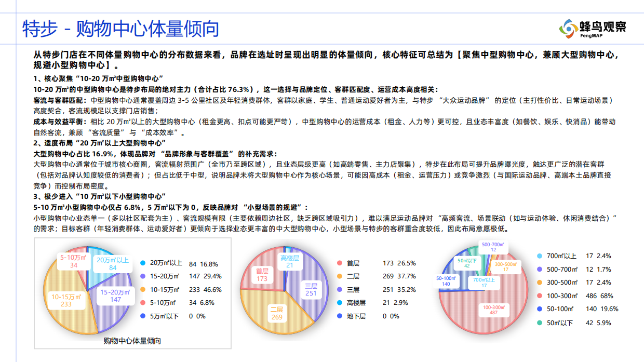Image resolution: width=644 pixels, height=362 pixels.
Task: Select the red "首层" legend dot
Action: tap(339, 263)
